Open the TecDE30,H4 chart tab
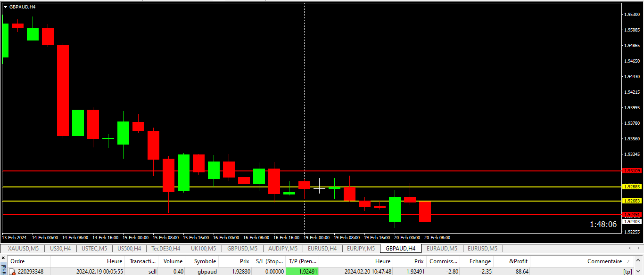The image size is (644, 275). 165,248
